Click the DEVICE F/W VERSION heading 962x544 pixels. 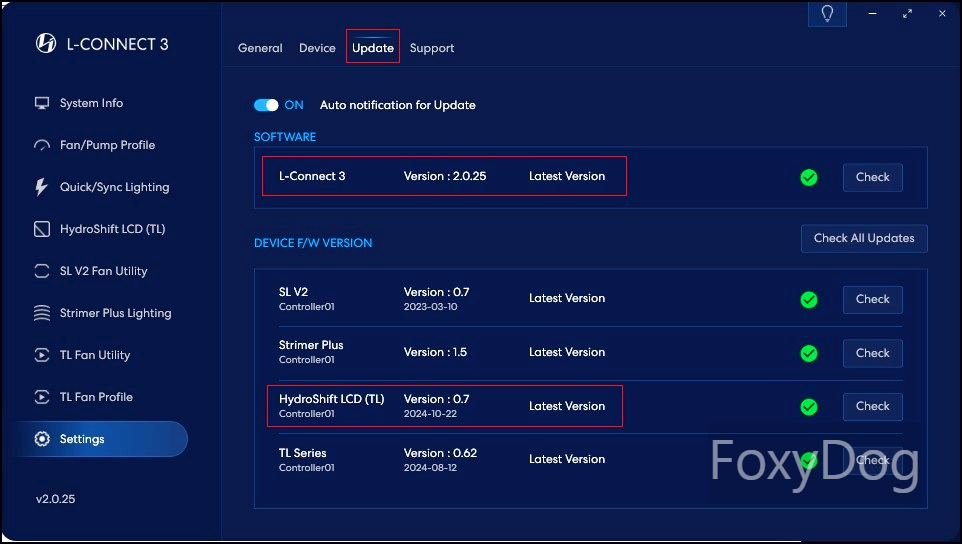pyautogui.click(x=313, y=243)
